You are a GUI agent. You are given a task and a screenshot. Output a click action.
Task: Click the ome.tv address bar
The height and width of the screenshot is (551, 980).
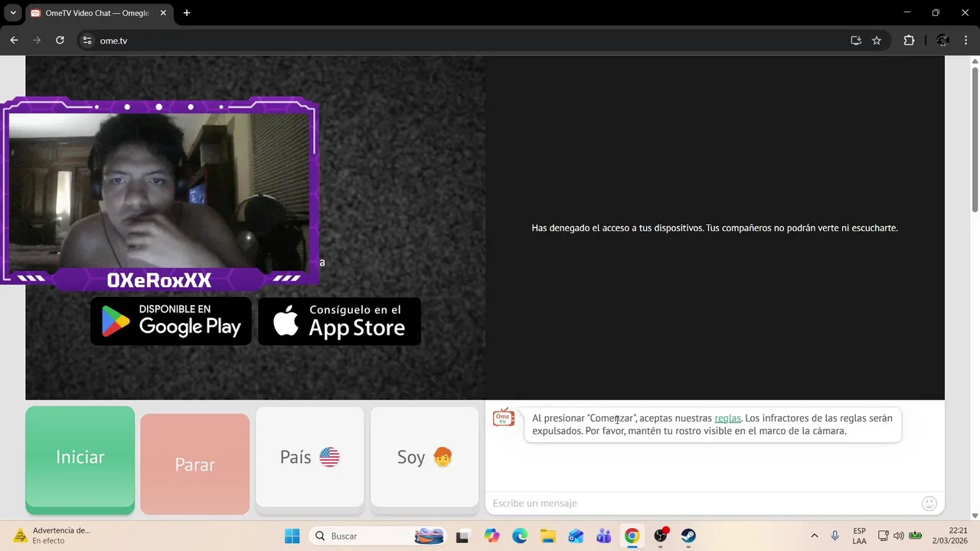[459, 41]
